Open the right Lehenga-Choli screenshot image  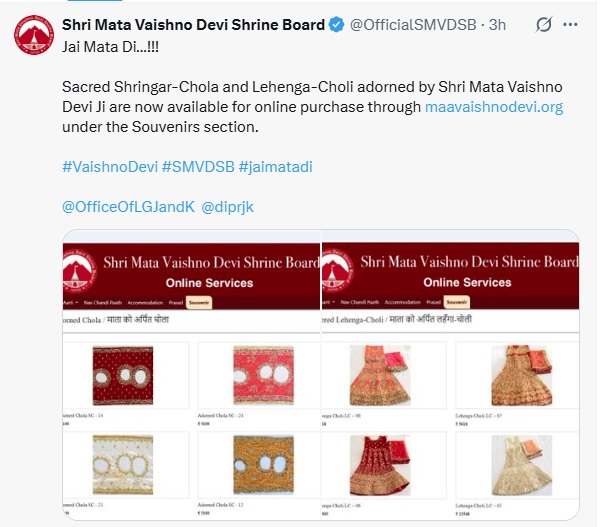coord(450,375)
